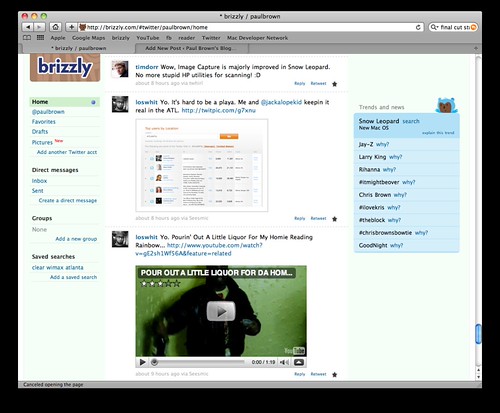Rate the video using the stars

click(x=160, y=284)
